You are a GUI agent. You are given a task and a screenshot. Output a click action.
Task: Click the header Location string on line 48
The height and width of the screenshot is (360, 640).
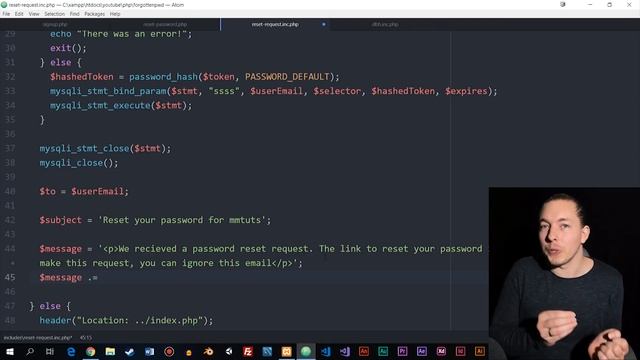pos(140,320)
